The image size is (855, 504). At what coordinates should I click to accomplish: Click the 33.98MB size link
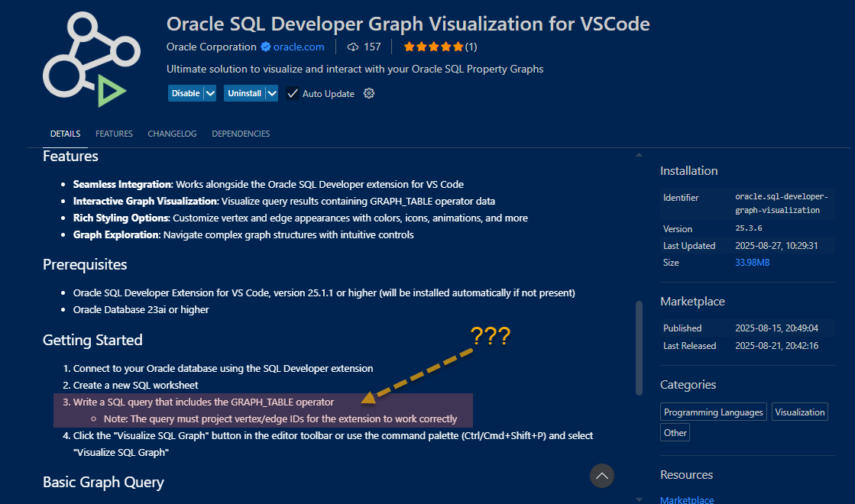753,263
